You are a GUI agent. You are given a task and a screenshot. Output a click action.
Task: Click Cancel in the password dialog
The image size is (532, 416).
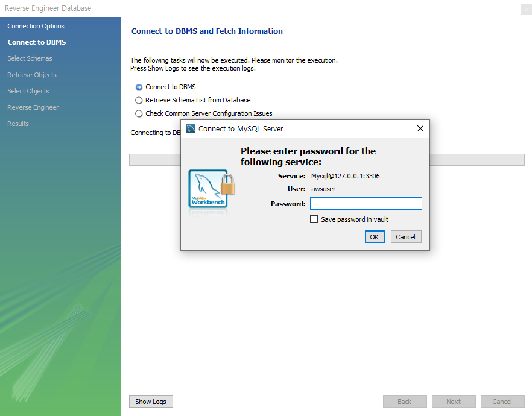pyautogui.click(x=406, y=237)
